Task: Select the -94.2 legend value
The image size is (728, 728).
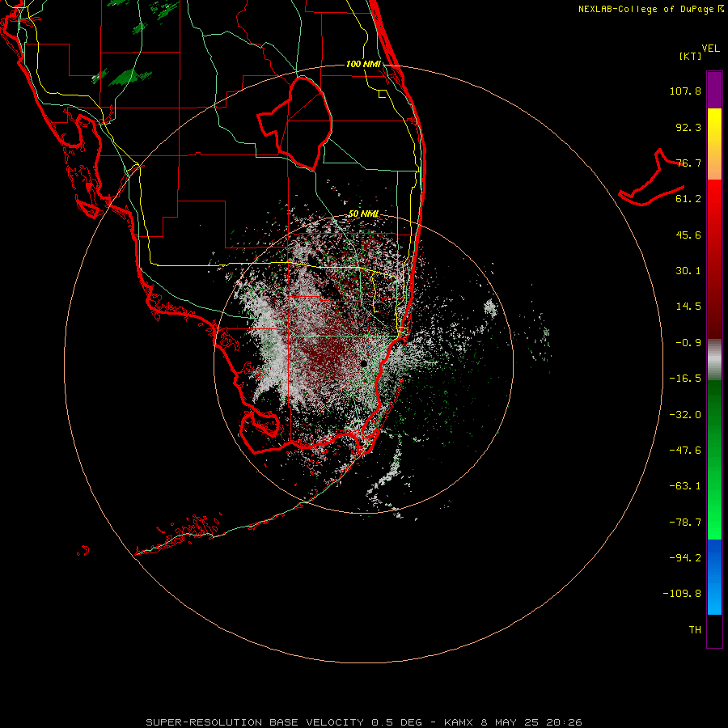Action: 685,558
